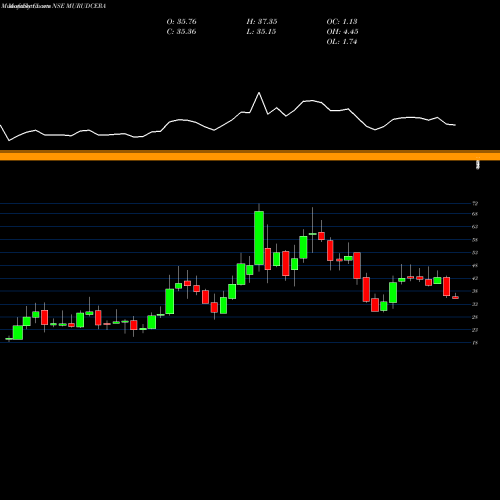Click the 58 price axis label
This screenshot has width=500, height=500.
click(x=475, y=240)
